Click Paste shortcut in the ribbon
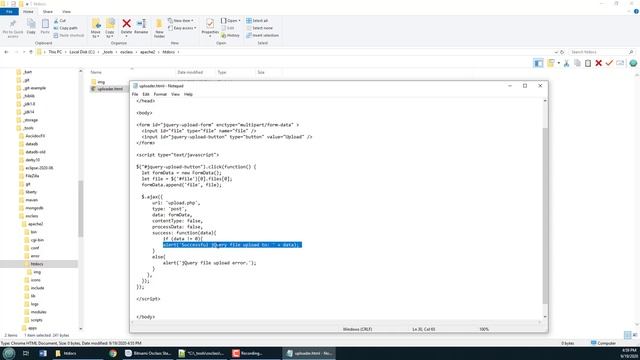The height and width of the screenshot is (360, 640). [69, 36]
